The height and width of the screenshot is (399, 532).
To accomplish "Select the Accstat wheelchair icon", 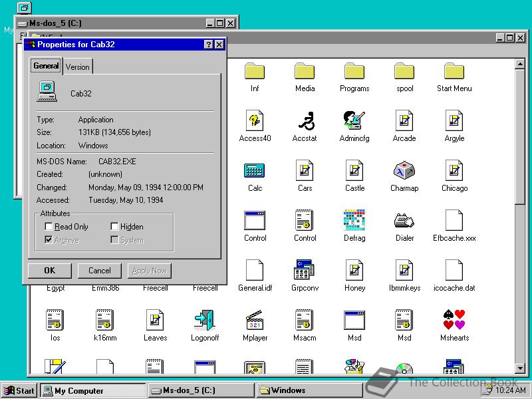I will (x=307, y=121).
